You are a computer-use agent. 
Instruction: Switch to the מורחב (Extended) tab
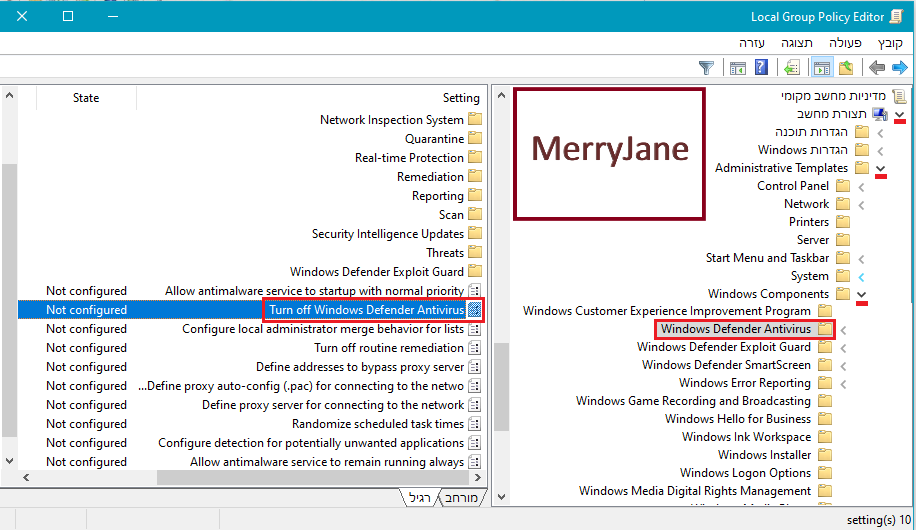(x=462, y=497)
